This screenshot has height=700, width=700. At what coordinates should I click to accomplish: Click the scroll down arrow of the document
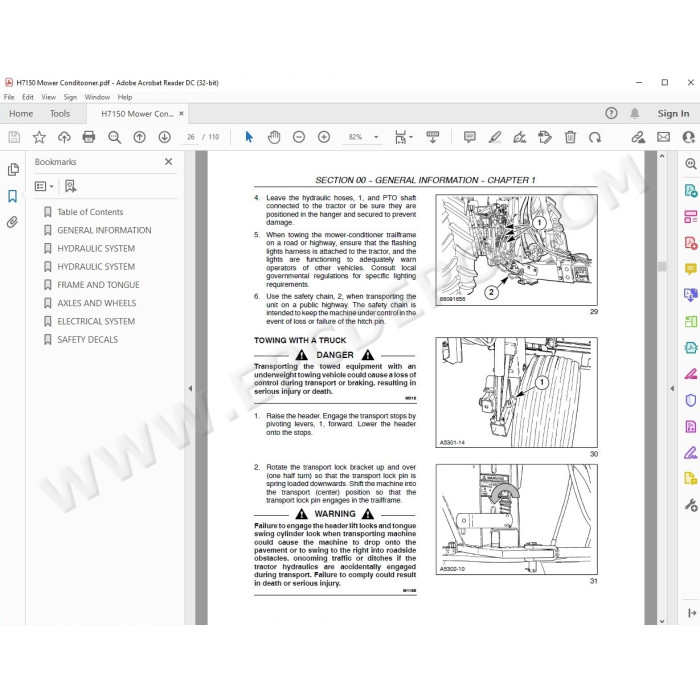pos(662,621)
